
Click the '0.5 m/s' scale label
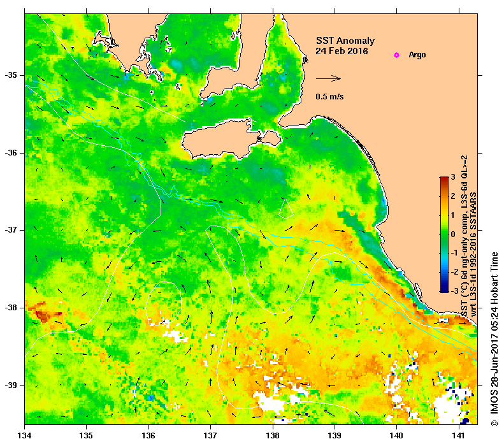[x=329, y=96]
